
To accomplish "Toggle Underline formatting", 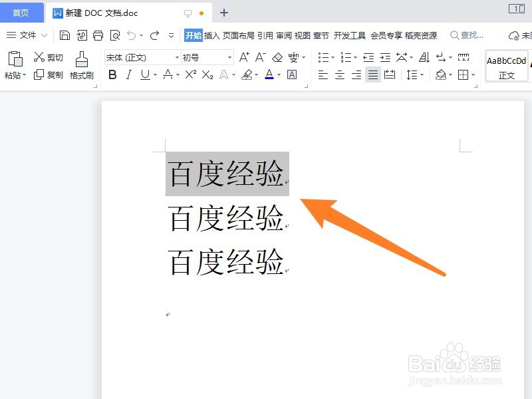I will tap(145, 74).
